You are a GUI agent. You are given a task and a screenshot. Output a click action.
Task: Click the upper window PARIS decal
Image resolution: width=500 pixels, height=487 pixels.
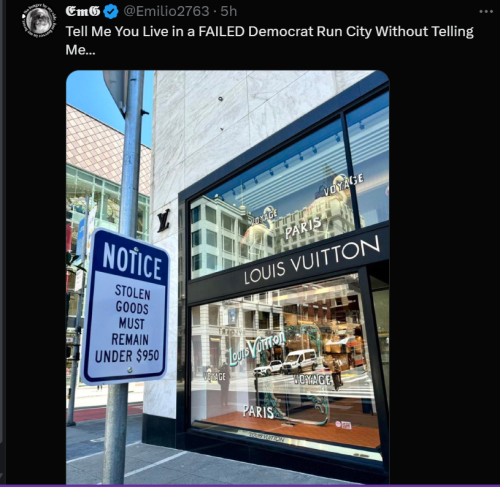(303, 227)
